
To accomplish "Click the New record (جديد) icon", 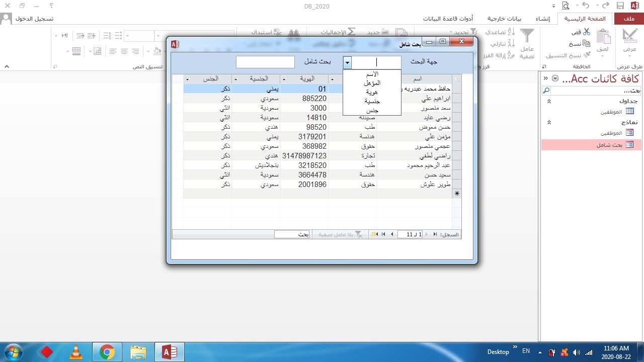I will [385, 32].
